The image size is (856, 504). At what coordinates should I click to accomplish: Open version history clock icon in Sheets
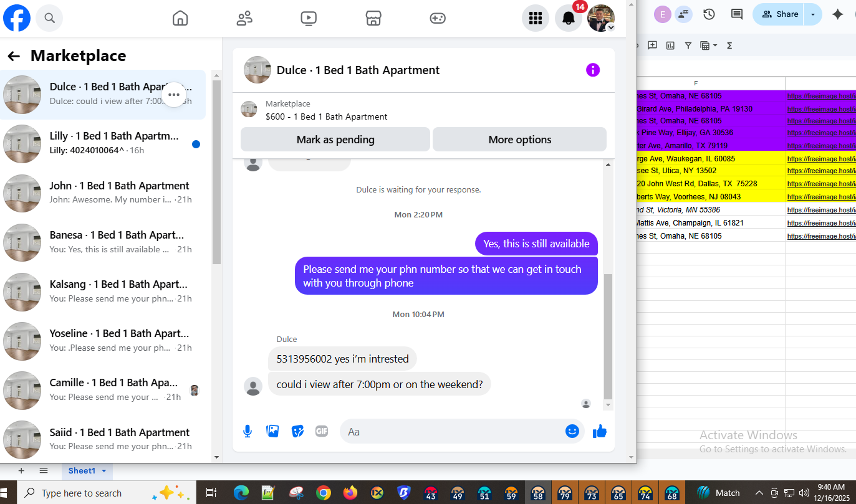coord(709,14)
